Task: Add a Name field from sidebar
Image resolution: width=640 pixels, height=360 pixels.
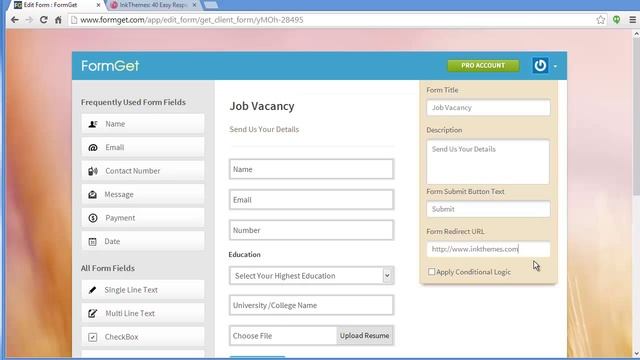Action: 142,124
